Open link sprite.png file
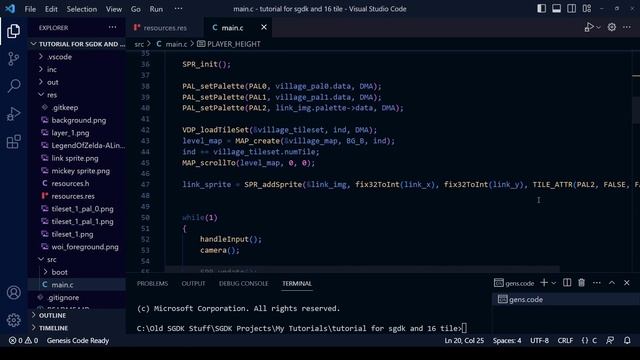This screenshot has width=640, height=360. [x=77, y=158]
